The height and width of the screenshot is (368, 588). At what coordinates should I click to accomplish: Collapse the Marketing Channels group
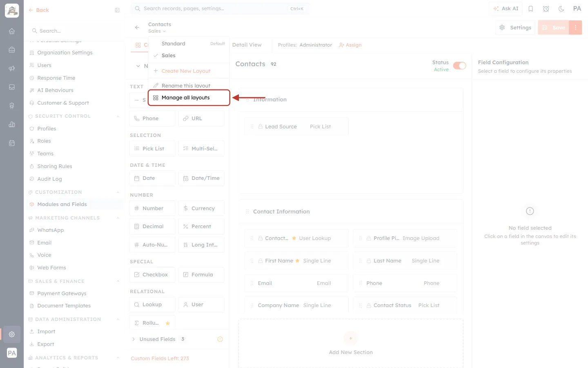click(x=118, y=218)
